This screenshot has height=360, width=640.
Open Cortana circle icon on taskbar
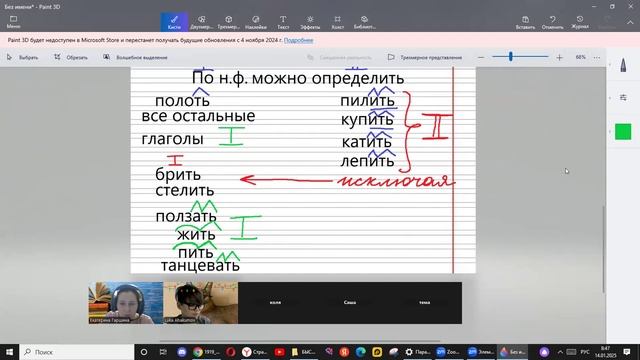pos(144,352)
